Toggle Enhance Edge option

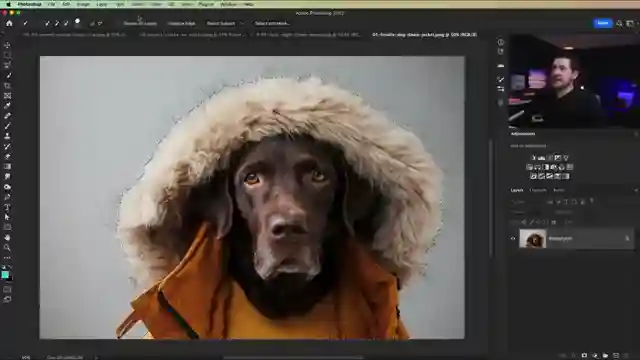(x=181, y=24)
